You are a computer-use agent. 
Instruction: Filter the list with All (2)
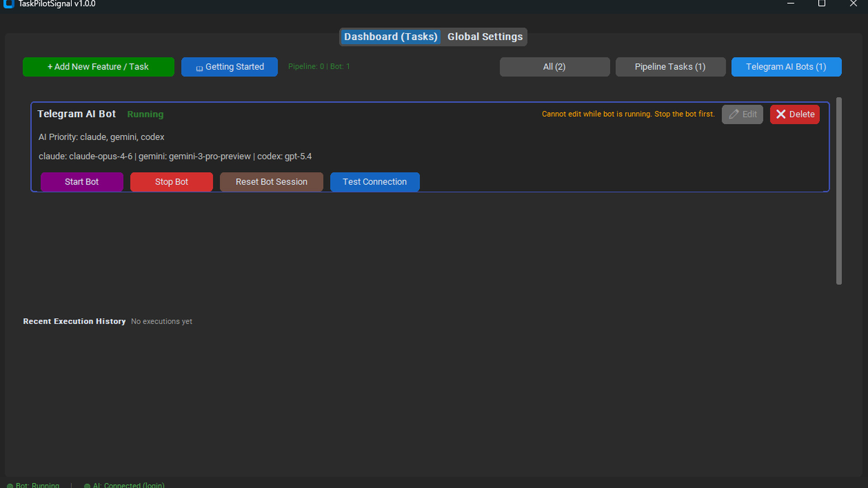tap(554, 67)
